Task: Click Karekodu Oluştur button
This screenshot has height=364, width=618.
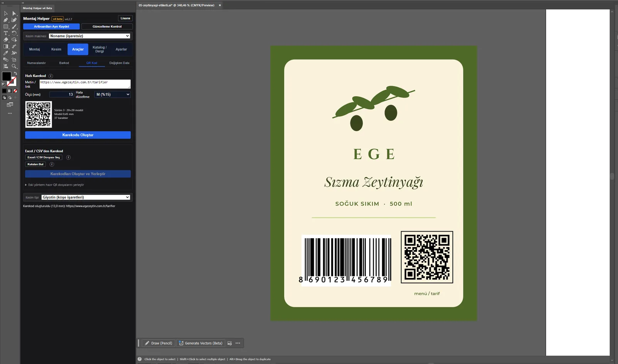Action: [x=78, y=135]
